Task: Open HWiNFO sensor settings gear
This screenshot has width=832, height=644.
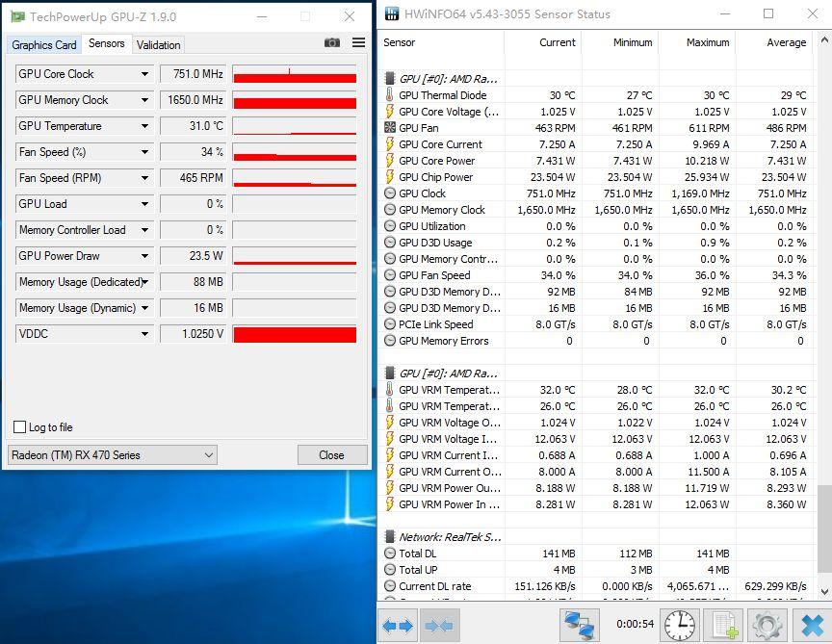Action: (767, 625)
